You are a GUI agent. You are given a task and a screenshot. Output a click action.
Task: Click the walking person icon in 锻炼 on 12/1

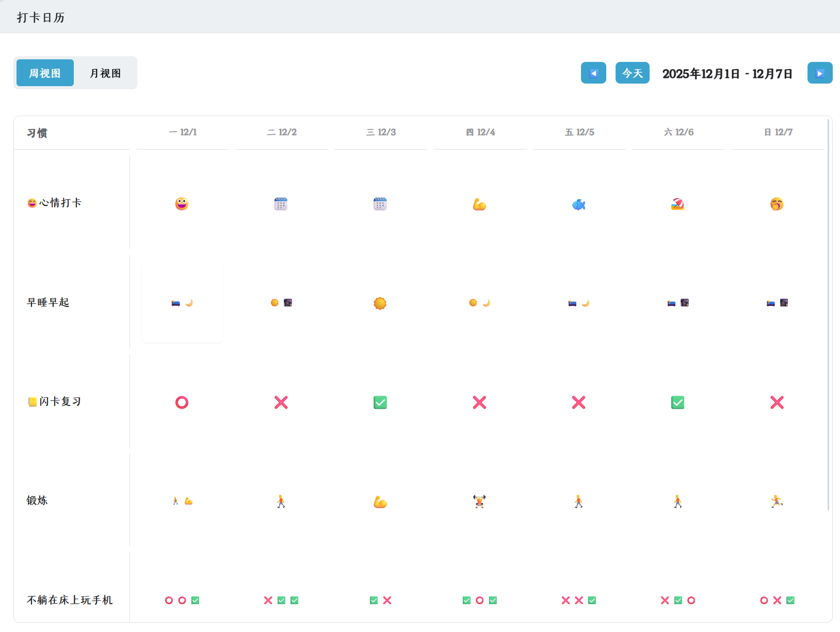(175, 501)
